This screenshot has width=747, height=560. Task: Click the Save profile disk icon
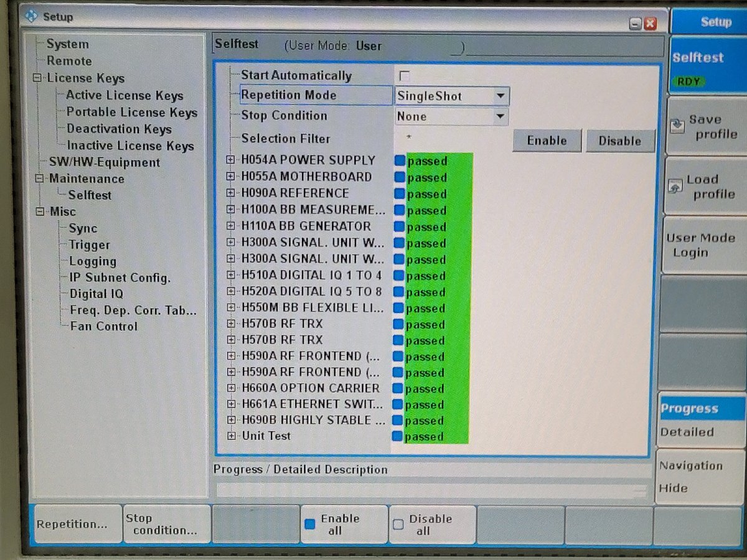click(676, 126)
